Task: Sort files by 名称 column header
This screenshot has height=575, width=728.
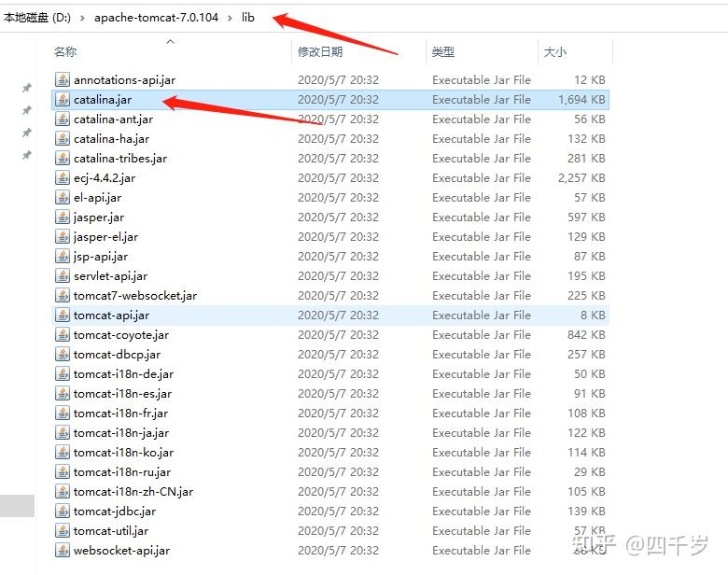Action: 65,51
